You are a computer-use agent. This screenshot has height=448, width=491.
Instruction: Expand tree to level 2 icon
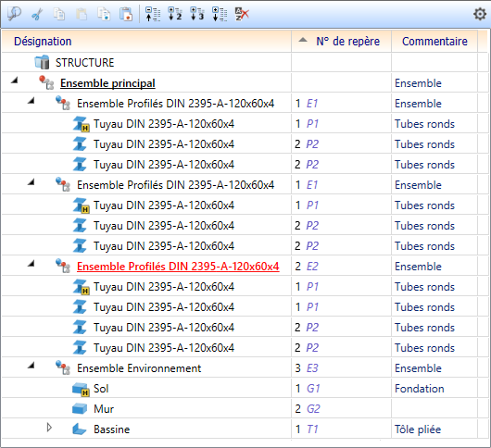(175, 14)
